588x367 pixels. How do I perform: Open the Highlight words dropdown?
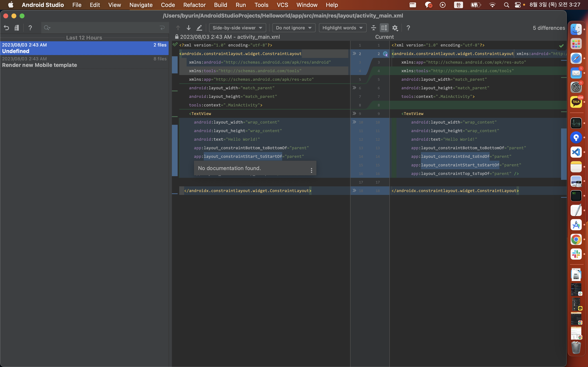[342, 28]
